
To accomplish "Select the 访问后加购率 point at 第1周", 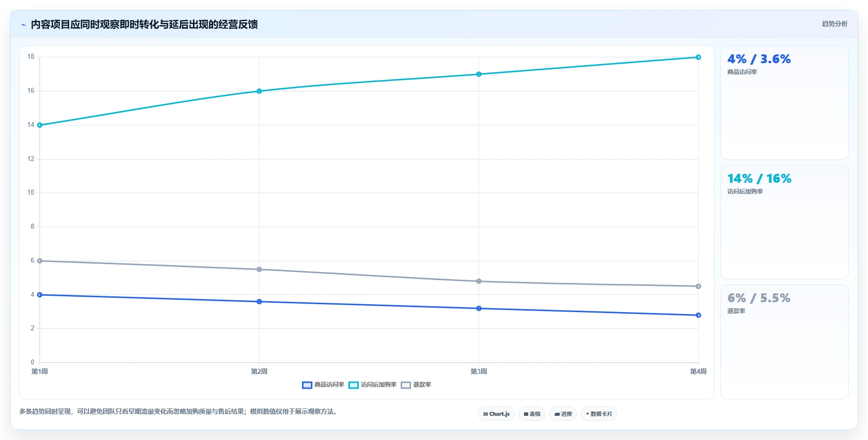I will click(x=40, y=125).
